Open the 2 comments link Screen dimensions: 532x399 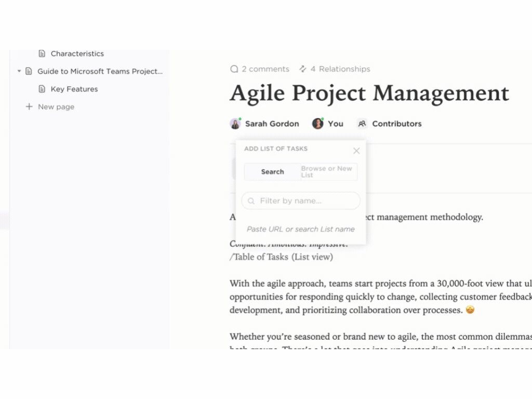[x=265, y=69]
